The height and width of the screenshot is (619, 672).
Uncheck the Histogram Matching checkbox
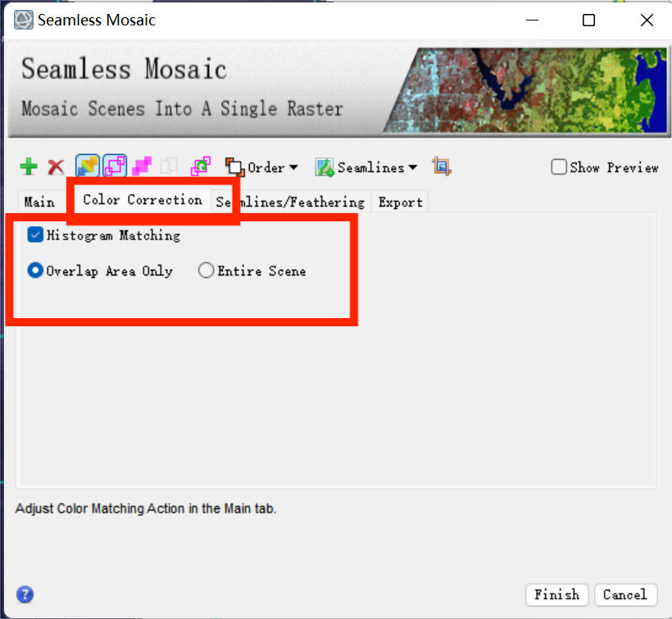(x=35, y=235)
